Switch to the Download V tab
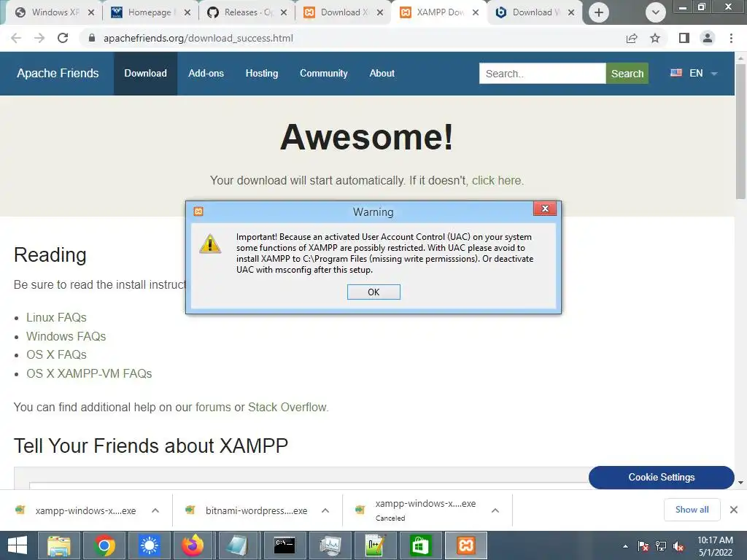The height and width of the screenshot is (560, 747). [535, 12]
